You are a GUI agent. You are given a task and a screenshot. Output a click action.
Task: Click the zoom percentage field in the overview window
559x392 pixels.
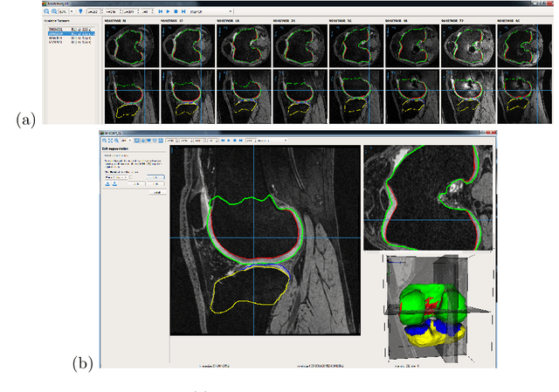(x=63, y=11)
